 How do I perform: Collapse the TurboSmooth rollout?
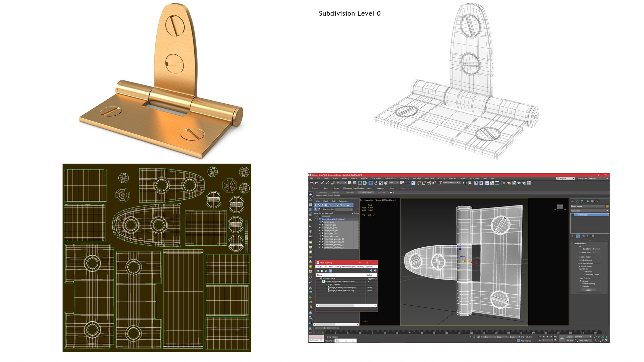[572, 244]
